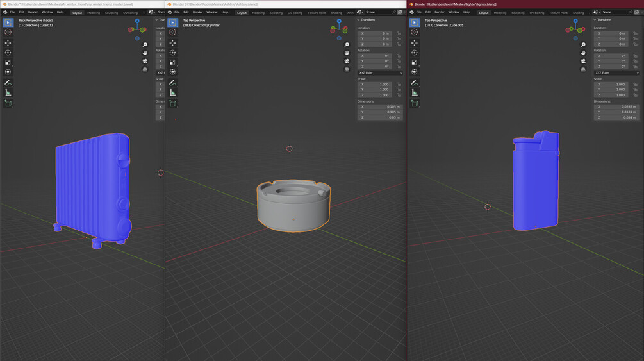Choose the Rotate tool in the lighter window

415,53
